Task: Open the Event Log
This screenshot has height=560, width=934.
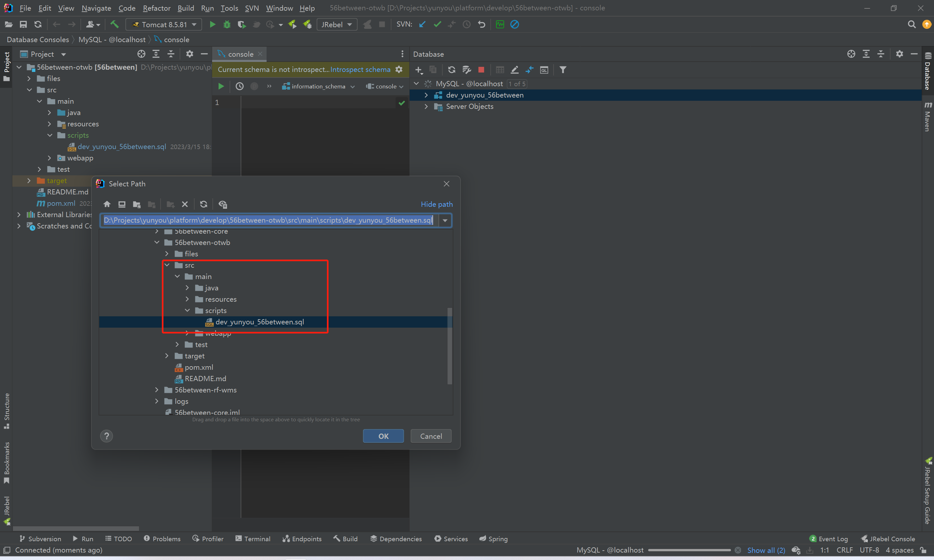Action: [829, 539]
